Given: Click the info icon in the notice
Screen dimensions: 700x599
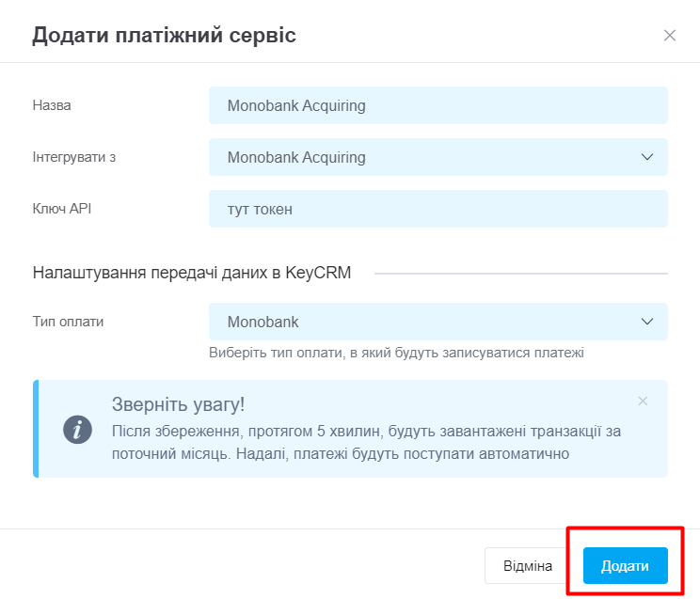Looking at the screenshot, I should pos(77,430).
